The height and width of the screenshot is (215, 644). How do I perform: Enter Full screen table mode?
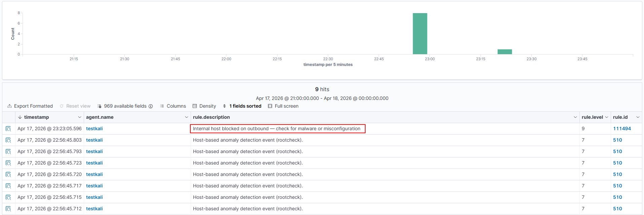point(283,106)
